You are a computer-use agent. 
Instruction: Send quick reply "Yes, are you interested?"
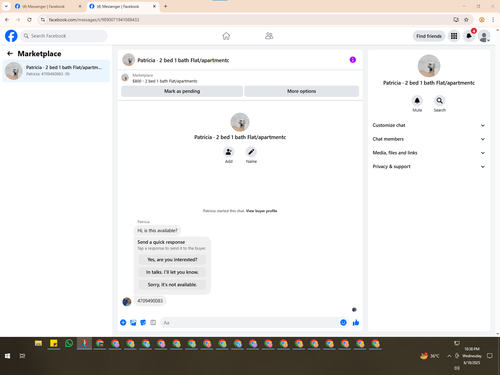(x=172, y=259)
